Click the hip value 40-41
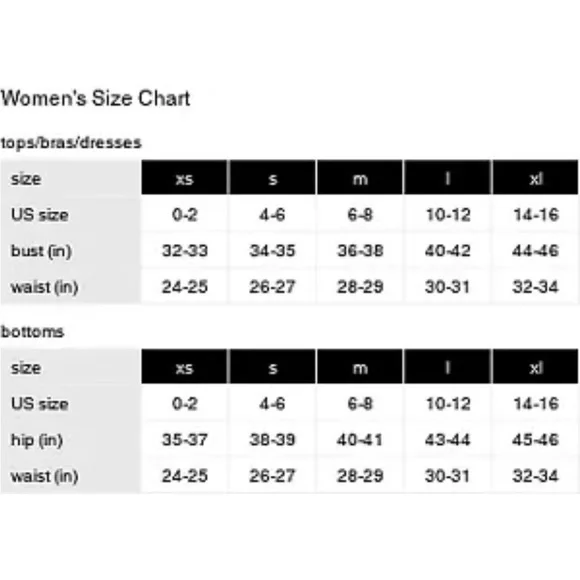The width and height of the screenshot is (580, 580). coord(360,440)
